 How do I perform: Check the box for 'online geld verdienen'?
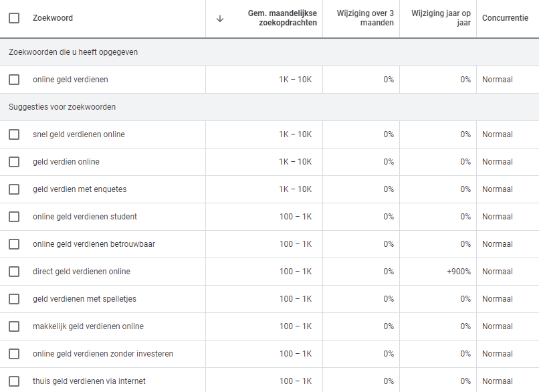click(14, 80)
